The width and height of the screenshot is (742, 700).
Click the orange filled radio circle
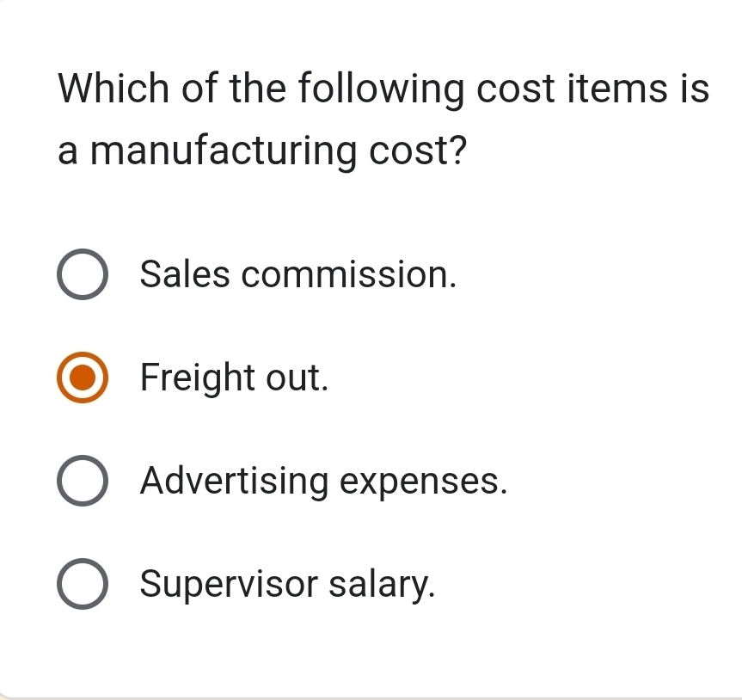pyautogui.click(x=83, y=378)
